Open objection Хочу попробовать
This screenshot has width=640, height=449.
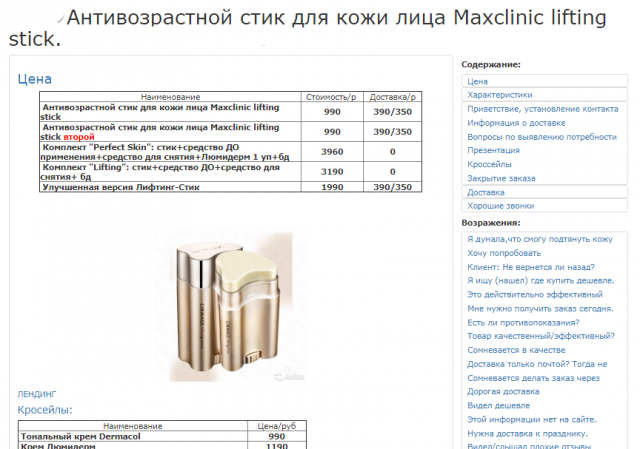pyautogui.click(x=504, y=253)
